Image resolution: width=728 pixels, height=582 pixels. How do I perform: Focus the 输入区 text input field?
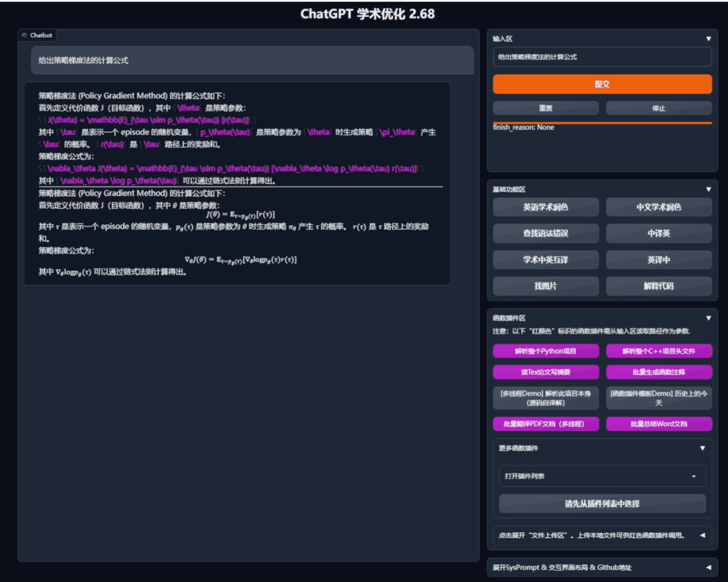click(602, 57)
